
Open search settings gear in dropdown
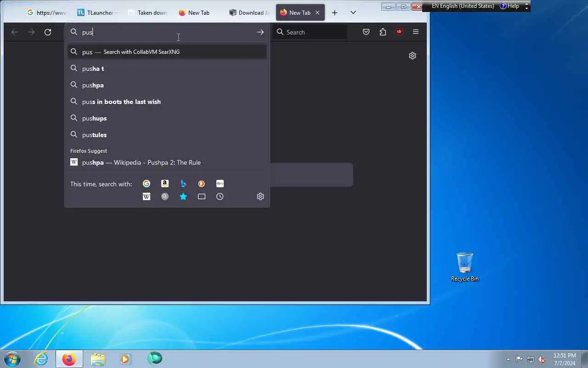(260, 196)
